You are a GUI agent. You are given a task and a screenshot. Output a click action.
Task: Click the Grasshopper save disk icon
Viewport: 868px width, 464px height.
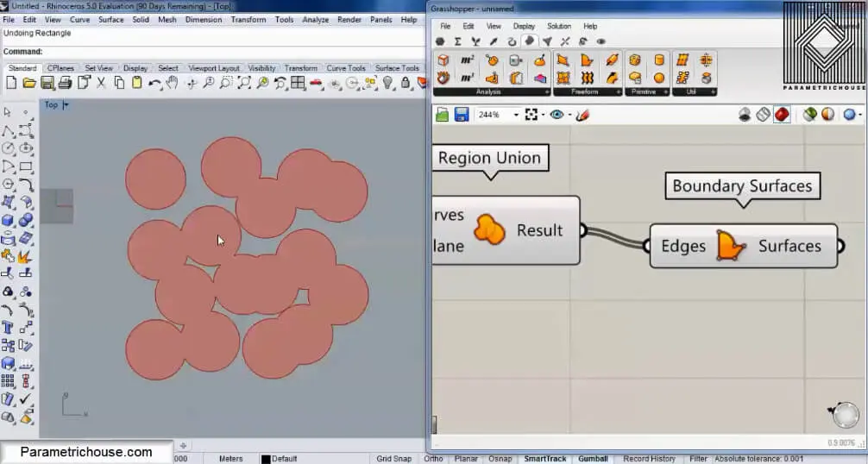462,115
